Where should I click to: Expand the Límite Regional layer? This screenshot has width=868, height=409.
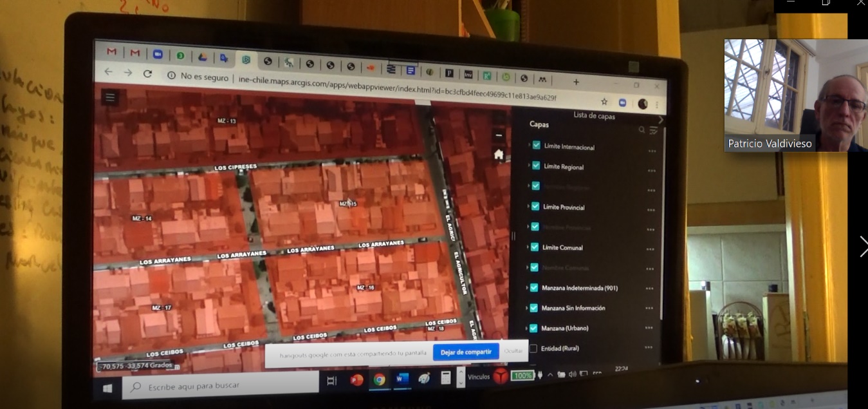coord(528,166)
